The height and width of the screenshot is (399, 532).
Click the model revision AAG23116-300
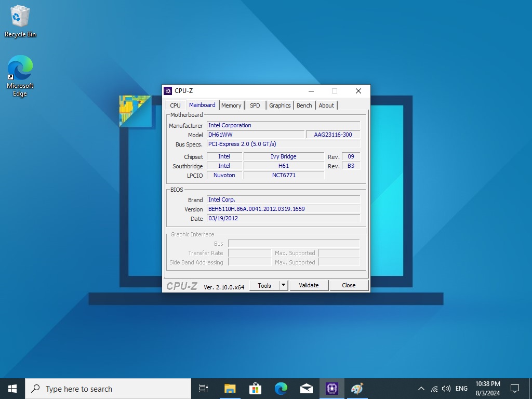pos(333,135)
